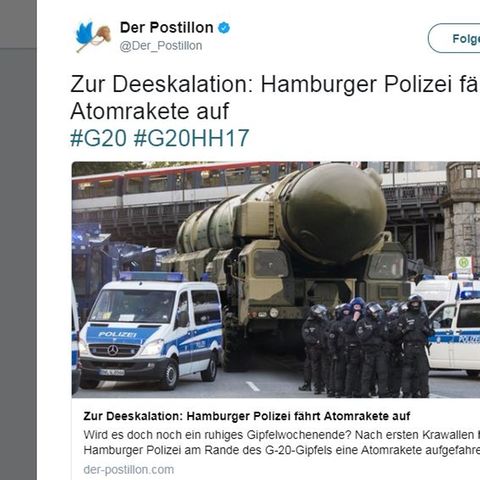The width and height of the screenshot is (480, 480).
Task: Open the #G20 hashtag
Action: 99,138
